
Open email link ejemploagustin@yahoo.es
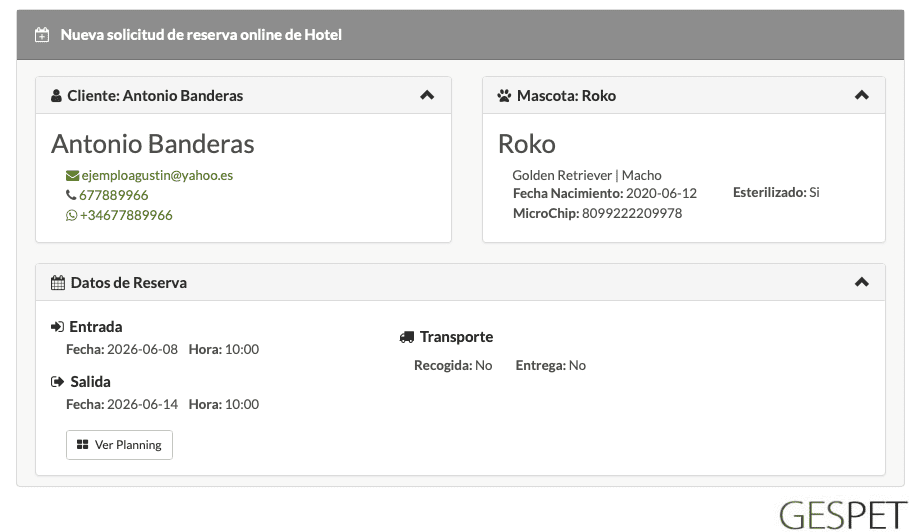pos(157,175)
